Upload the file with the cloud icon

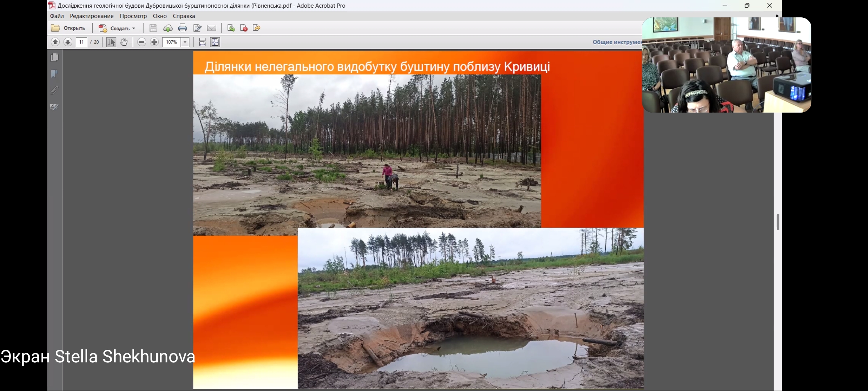[168, 28]
